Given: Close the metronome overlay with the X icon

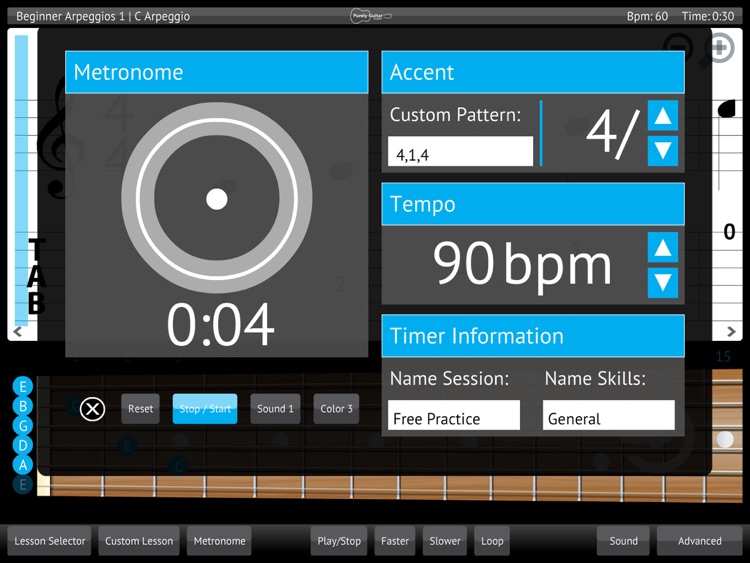Looking at the screenshot, I should 92,409.
